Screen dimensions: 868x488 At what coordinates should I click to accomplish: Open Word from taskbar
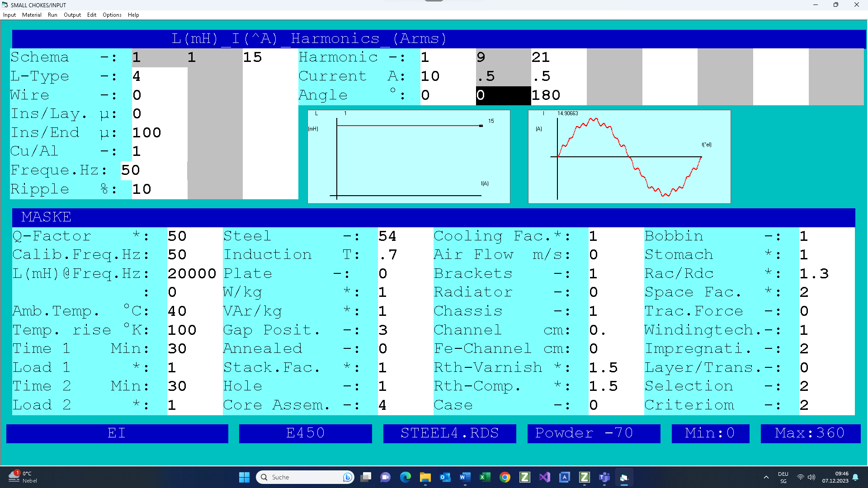(x=465, y=477)
